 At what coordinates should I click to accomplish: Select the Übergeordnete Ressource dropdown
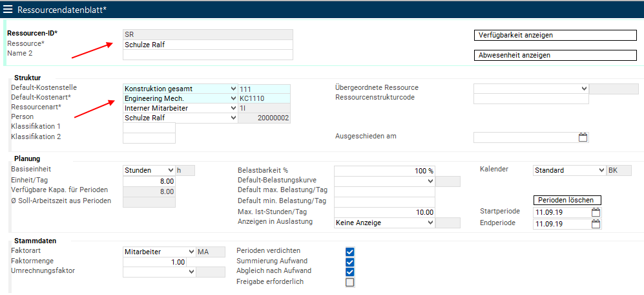pyautogui.click(x=531, y=89)
